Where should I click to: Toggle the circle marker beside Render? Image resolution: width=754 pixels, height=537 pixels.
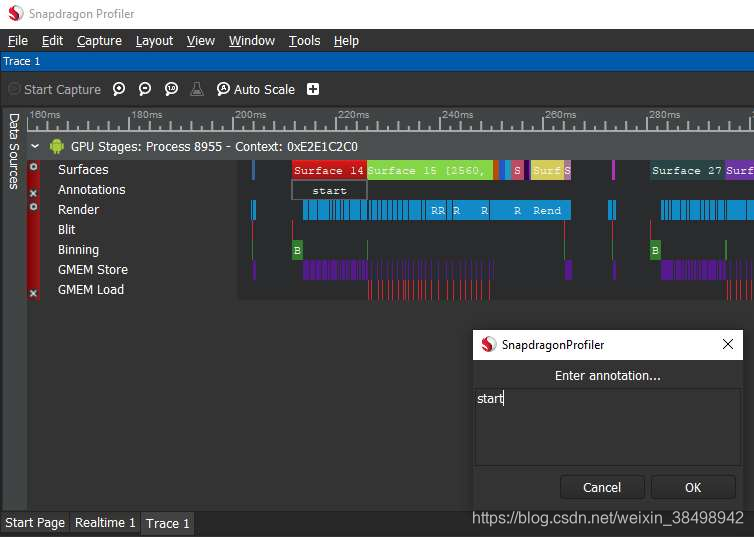(x=33, y=207)
